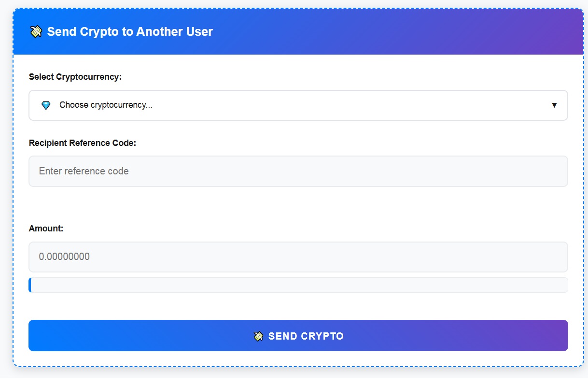Expand the cryptocurrency dropdown arrow
This screenshot has width=588, height=386.
click(x=554, y=105)
